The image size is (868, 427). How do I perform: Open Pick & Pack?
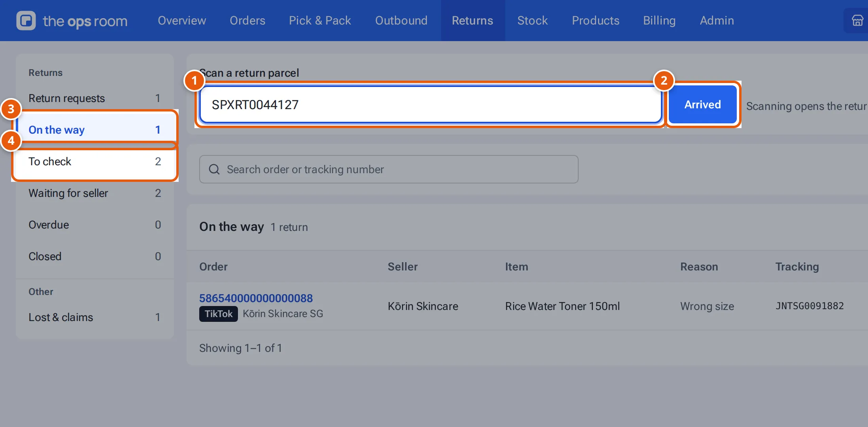tap(320, 21)
